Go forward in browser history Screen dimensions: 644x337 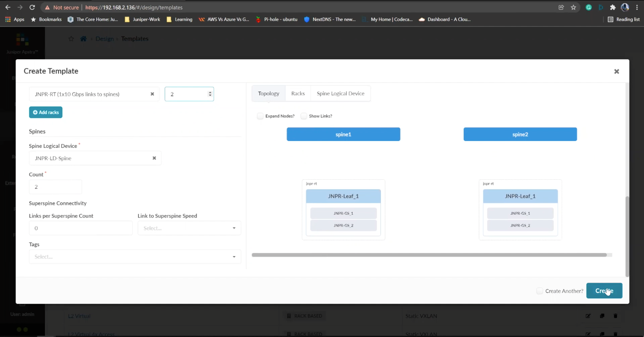(20, 7)
